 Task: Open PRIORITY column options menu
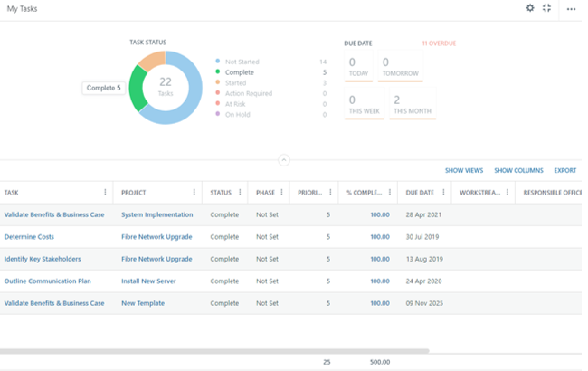[x=330, y=192]
